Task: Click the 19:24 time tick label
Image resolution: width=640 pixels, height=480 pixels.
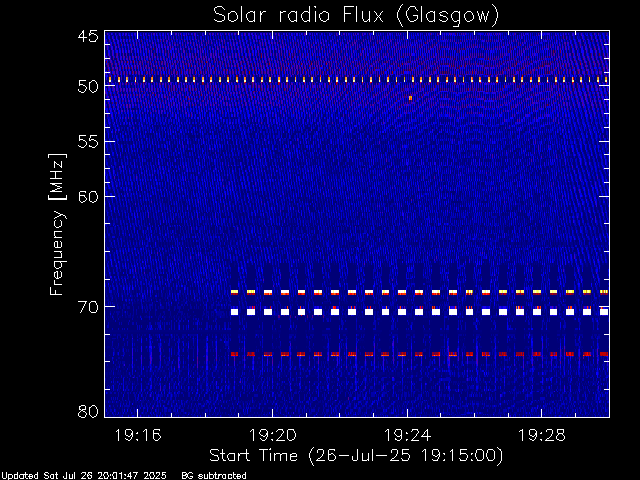Action: pos(407,435)
